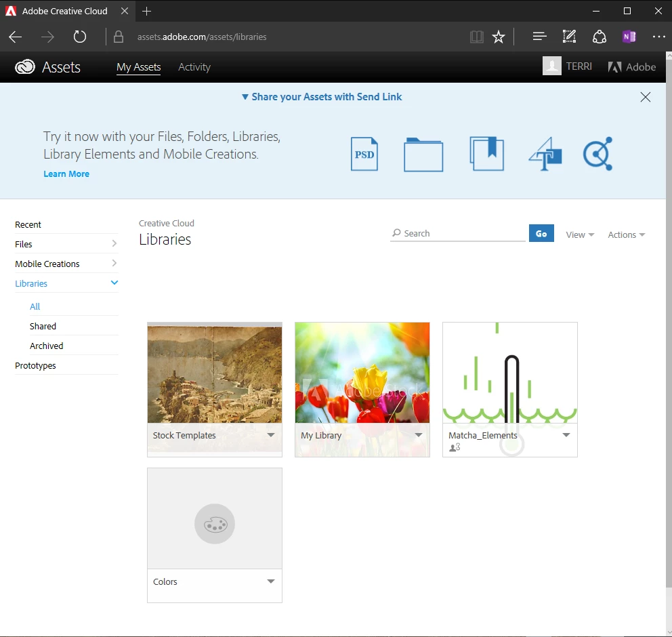Open the Colors library palette thumbnail

tap(215, 518)
